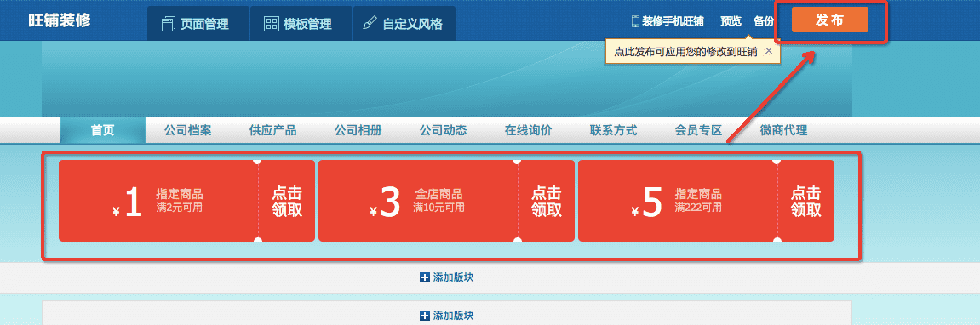Select the 会员专区 navigation item

click(x=699, y=131)
